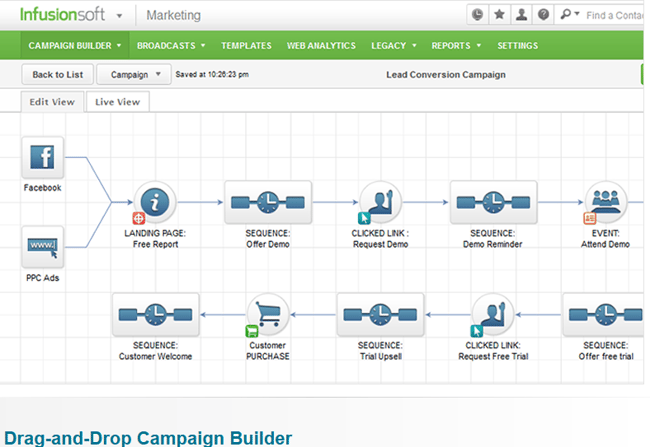The width and height of the screenshot is (650, 447).
Task: Select the Request Demo clicked link goal
Action: pos(380,202)
